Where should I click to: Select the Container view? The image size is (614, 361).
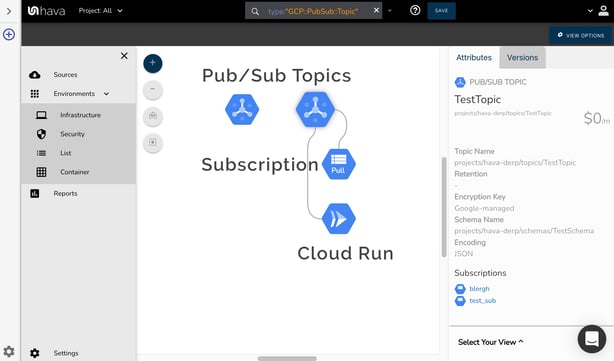tap(75, 172)
